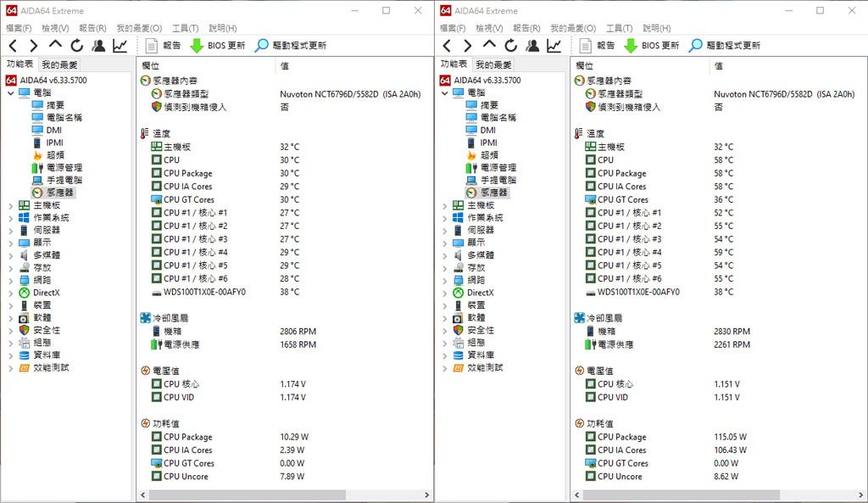This screenshot has height=503, width=868.
Task: Expand the 效能測試 node in right window tree
Action: (444, 368)
